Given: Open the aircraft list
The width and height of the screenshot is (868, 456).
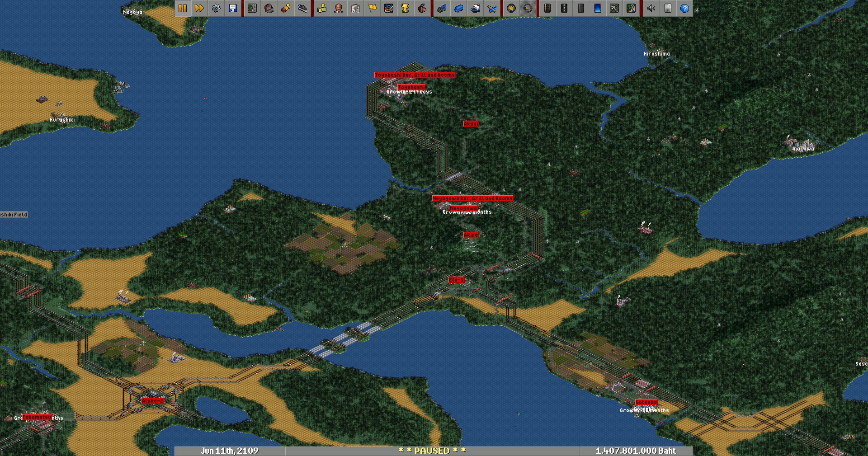Looking at the screenshot, I should click(492, 8).
